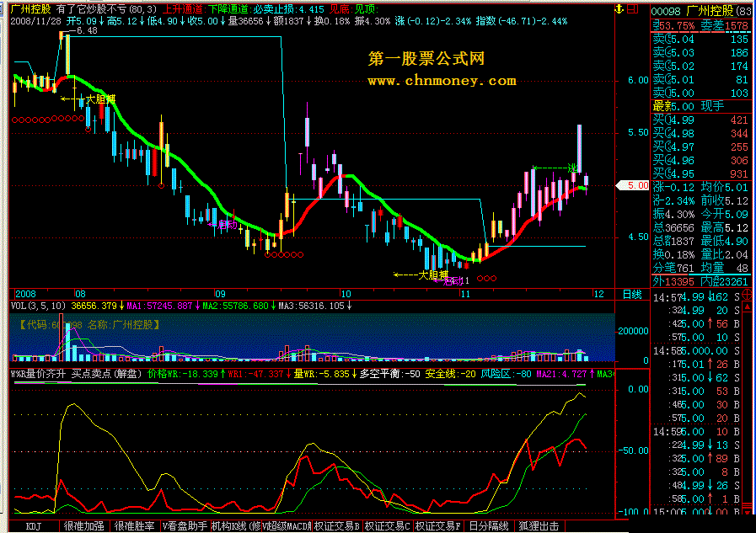756x533 pixels.
Task: Click the W%R量价齐升 indicator title
Action: (38, 374)
